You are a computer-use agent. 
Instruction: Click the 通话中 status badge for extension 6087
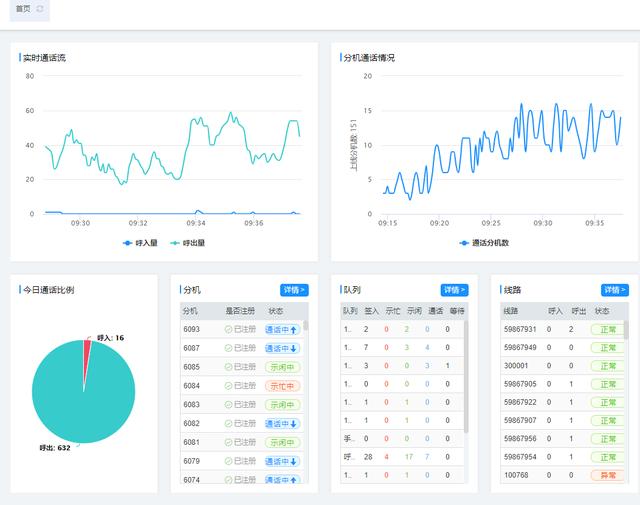[x=282, y=348]
